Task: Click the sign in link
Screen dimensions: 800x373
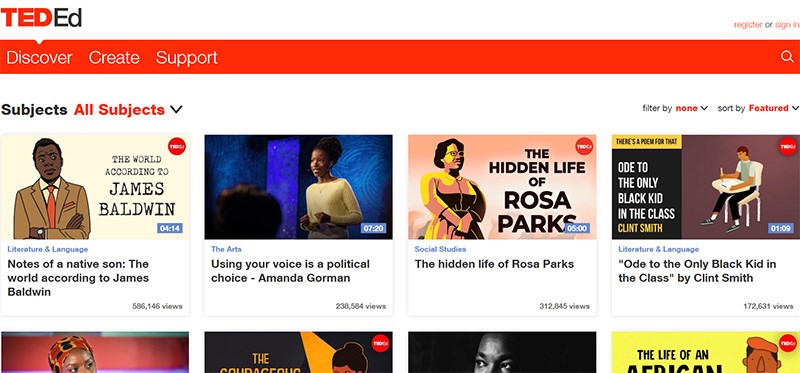Action: 787,24
